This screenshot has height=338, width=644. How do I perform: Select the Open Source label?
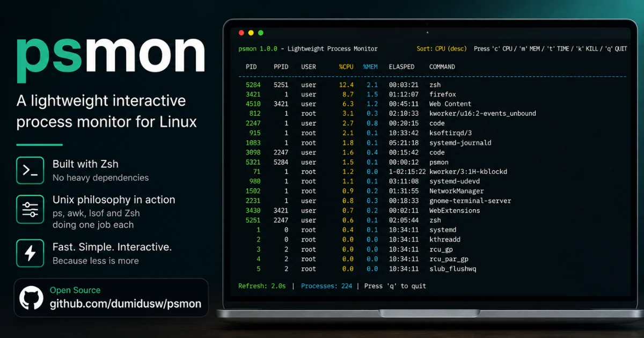(x=75, y=290)
